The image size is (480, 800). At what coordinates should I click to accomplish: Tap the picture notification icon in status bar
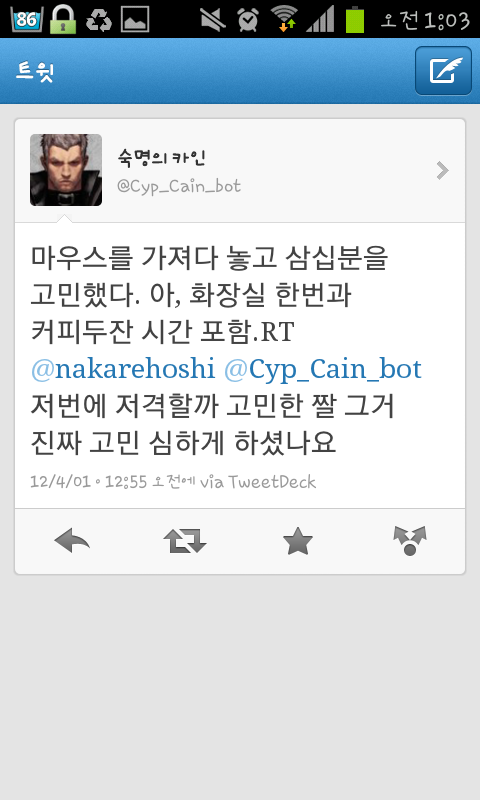tap(135, 19)
